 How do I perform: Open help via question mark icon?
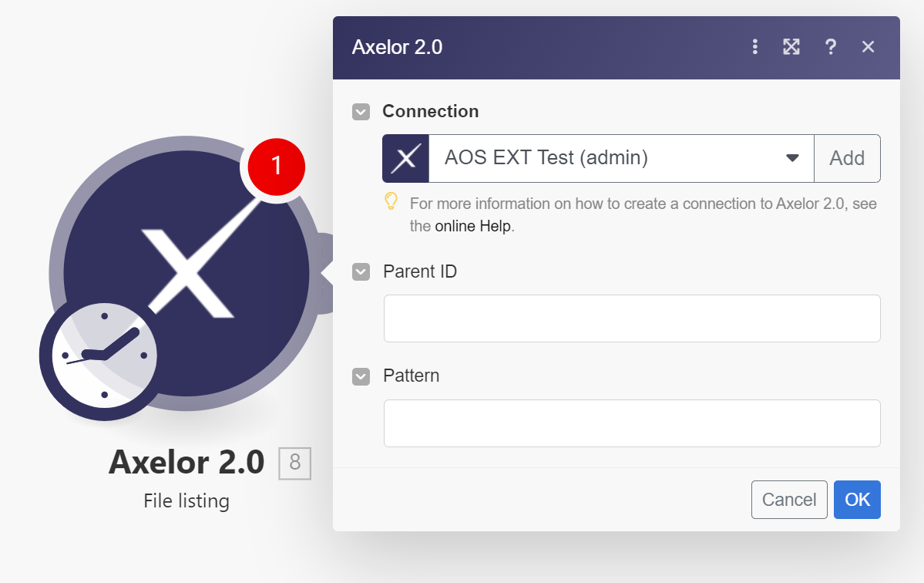[831, 47]
